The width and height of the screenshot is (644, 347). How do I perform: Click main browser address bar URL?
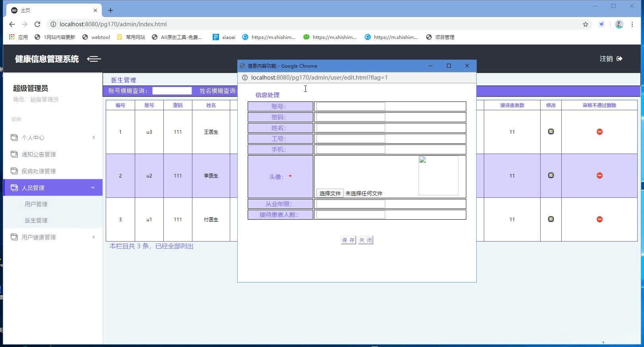[x=113, y=24]
